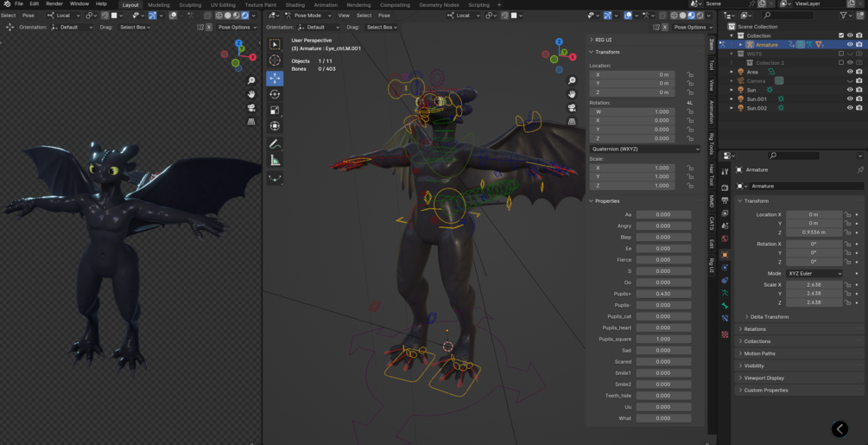The height and width of the screenshot is (445, 868).
Task: Open the Pose Mode dropdown in the center viewport
Action: [309, 16]
